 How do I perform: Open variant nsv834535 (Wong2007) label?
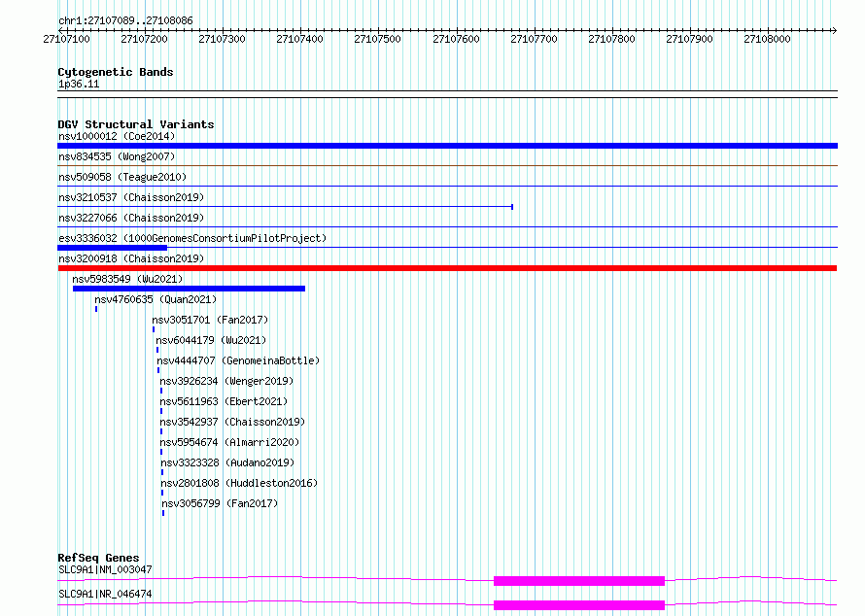coord(117,156)
